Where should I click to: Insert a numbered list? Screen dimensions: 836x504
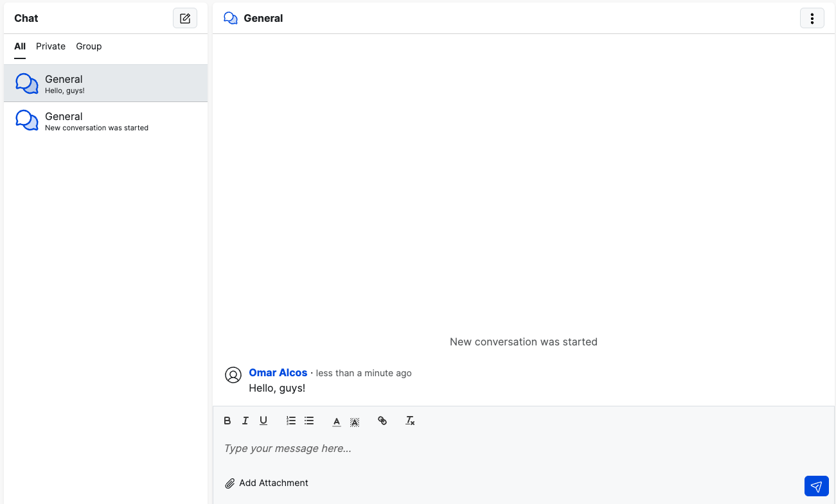coord(291,421)
